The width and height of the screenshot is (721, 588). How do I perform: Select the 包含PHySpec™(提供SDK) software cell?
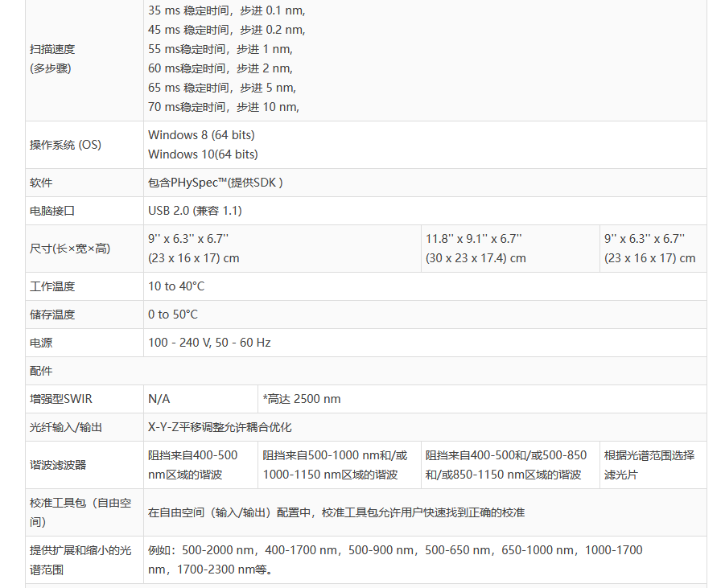pos(215,183)
